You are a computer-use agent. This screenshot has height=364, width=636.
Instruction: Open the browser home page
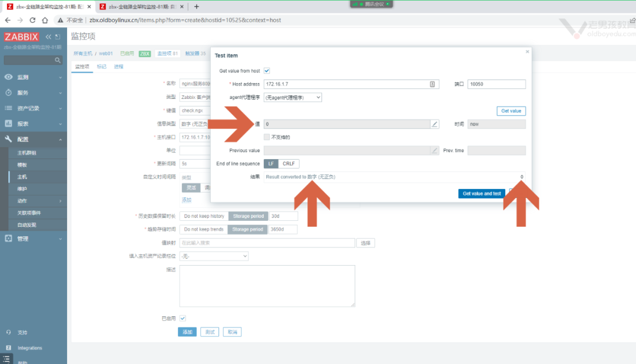(45, 20)
